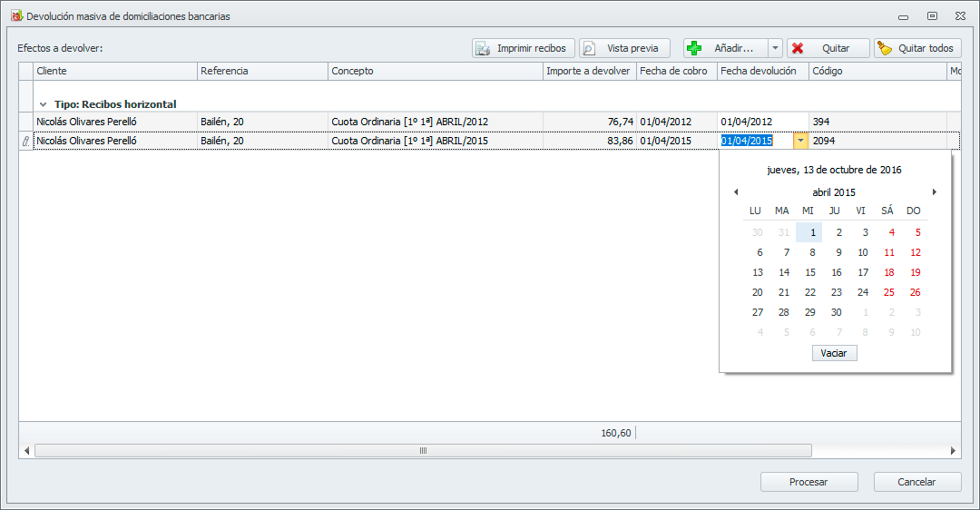Sort by Código column header
The height and width of the screenshot is (510, 980).
click(877, 72)
